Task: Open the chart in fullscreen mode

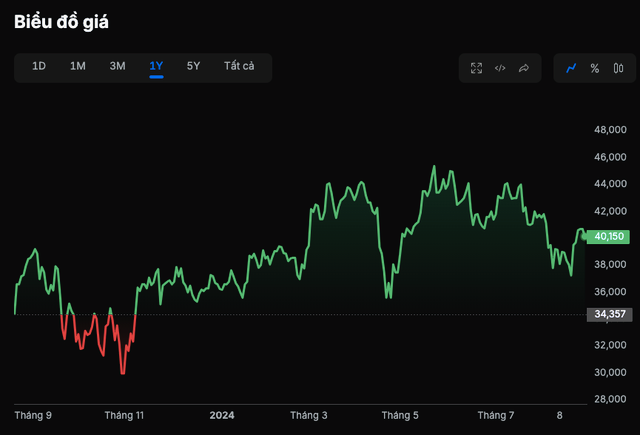Action: point(476,68)
